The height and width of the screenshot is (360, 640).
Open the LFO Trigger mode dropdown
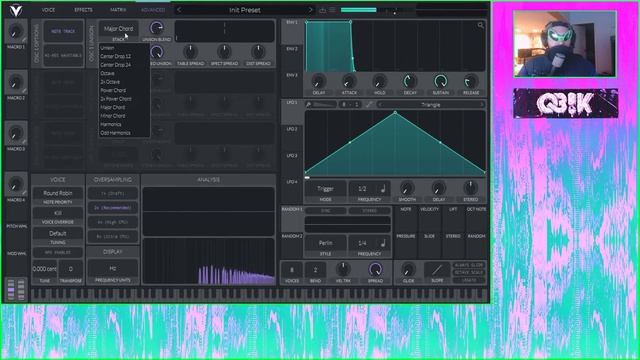pos(325,189)
